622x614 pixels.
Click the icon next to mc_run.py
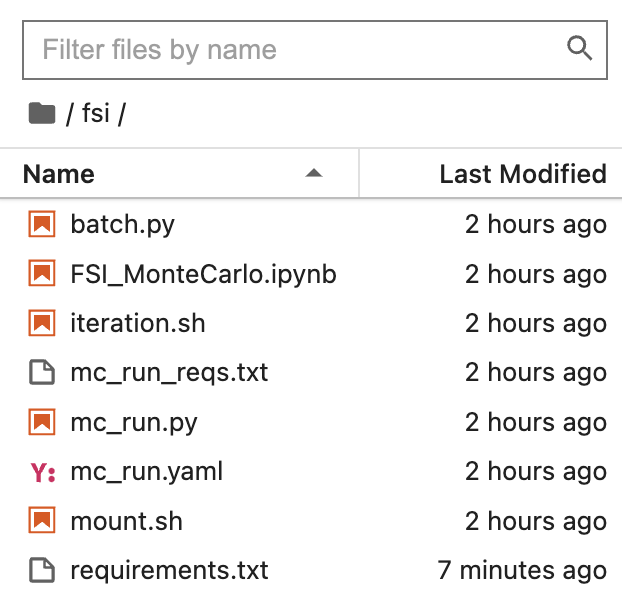pos(41,423)
